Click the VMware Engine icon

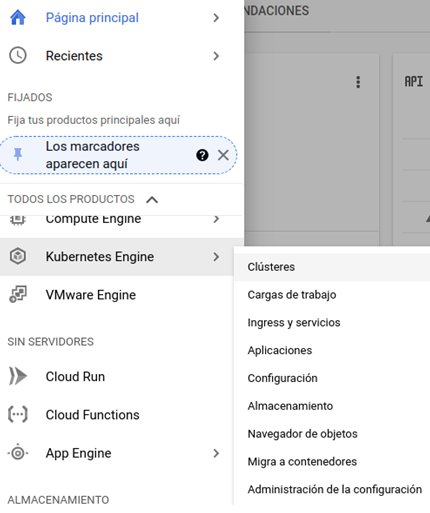pos(18,294)
